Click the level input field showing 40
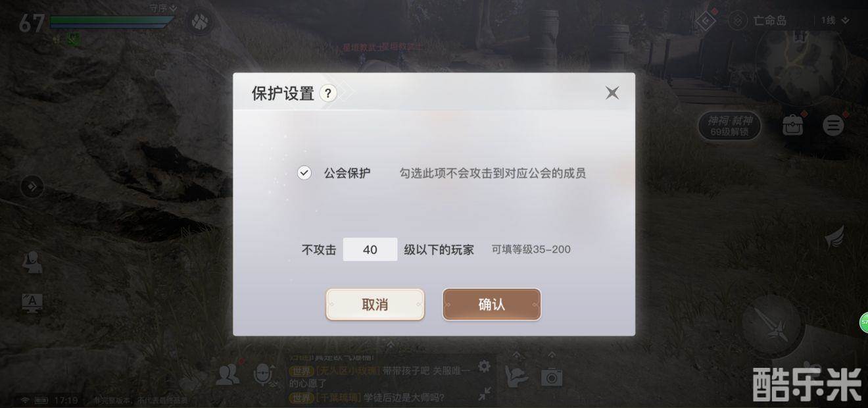868x408 pixels. (x=370, y=249)
